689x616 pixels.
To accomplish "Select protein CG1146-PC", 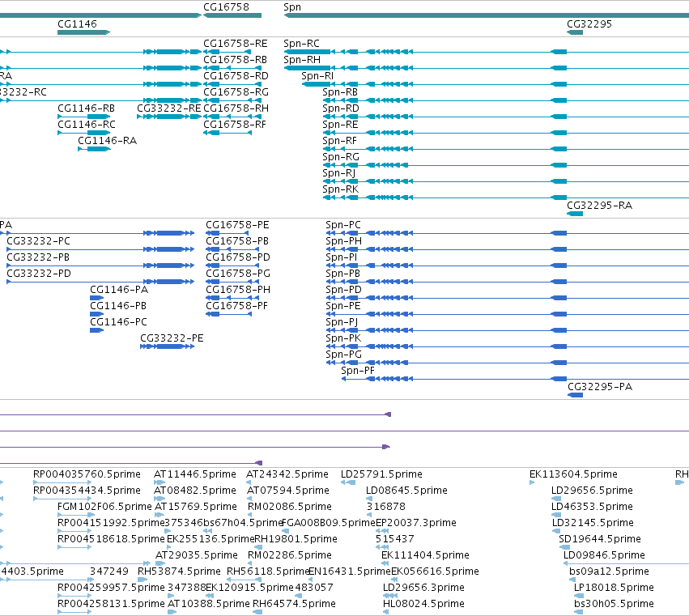I will (x=96, y=330).
